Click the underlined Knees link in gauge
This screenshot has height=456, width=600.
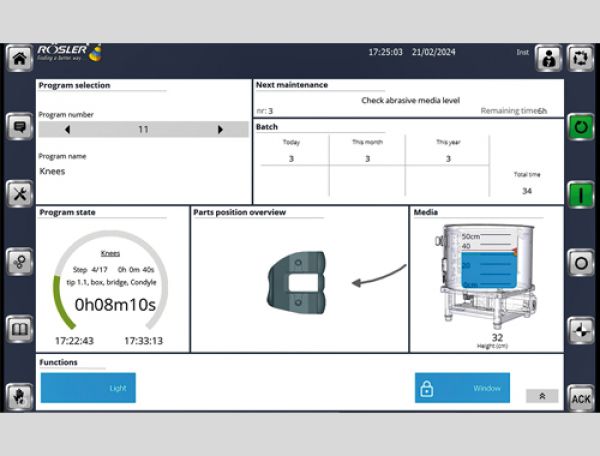point(110,253)
